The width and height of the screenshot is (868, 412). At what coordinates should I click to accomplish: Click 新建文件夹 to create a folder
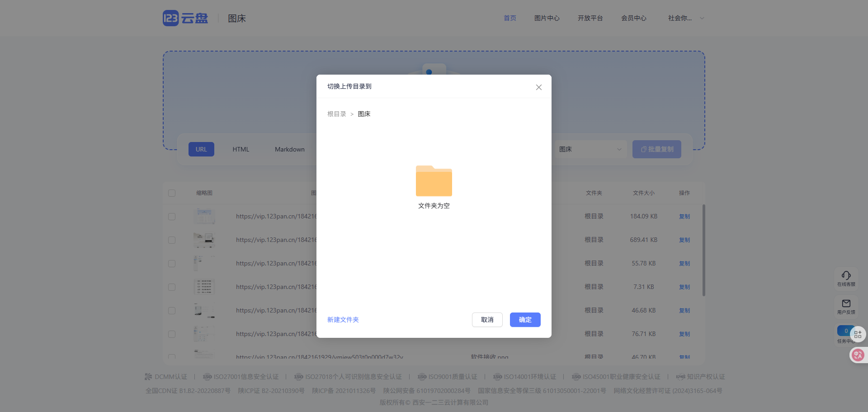pyautogui.click(x=343, y=320)
